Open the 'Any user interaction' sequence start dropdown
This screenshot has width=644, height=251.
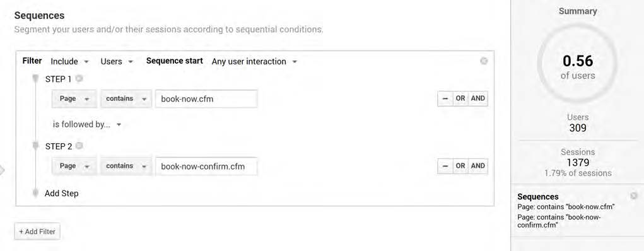click(254, 62)
